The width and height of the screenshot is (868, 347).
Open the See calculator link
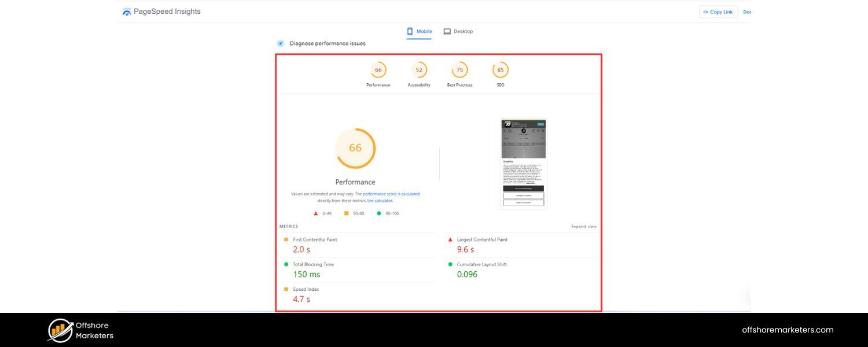click(x=380, y=201)
